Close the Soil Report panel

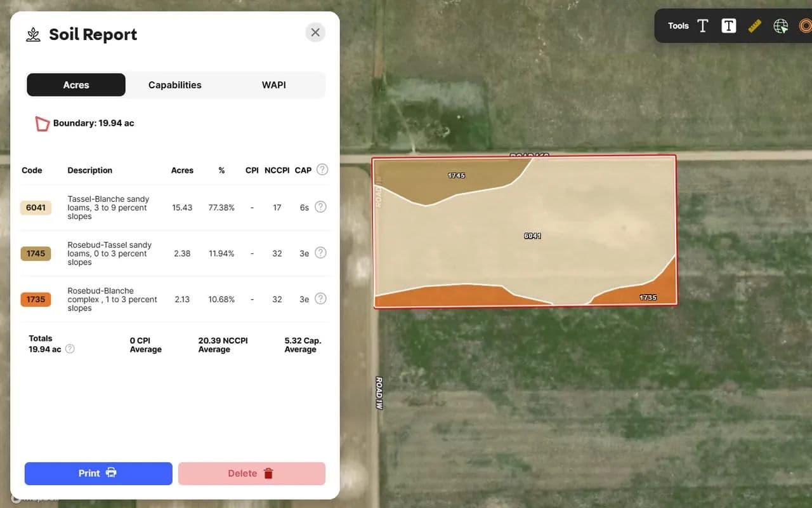pos(315,32)
